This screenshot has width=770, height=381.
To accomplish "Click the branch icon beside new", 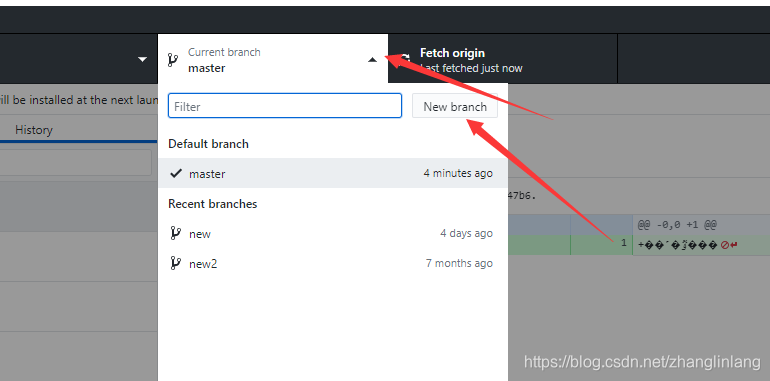I will 175,233.
